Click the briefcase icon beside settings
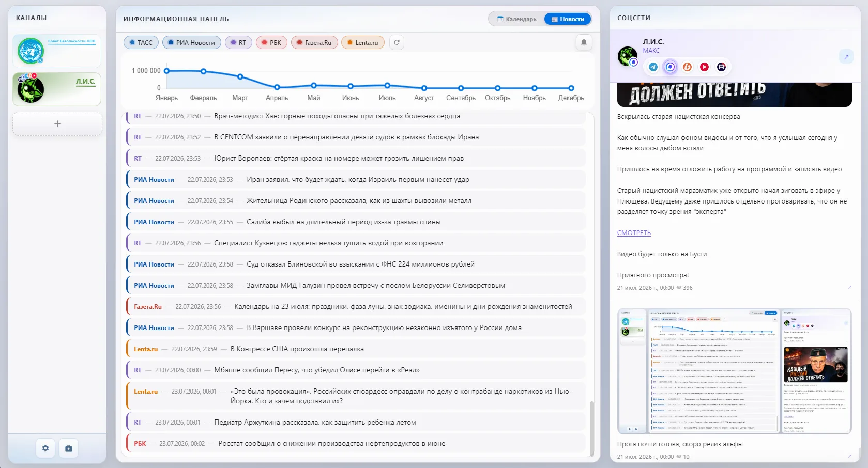 (x=69, y=448)
